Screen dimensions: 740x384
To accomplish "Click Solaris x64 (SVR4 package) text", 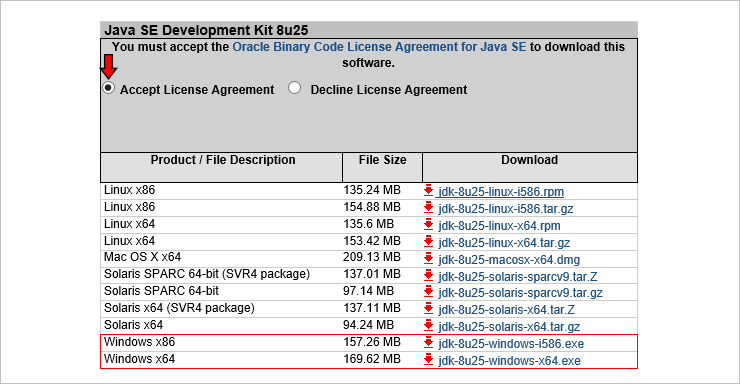I will pos(179,308).
